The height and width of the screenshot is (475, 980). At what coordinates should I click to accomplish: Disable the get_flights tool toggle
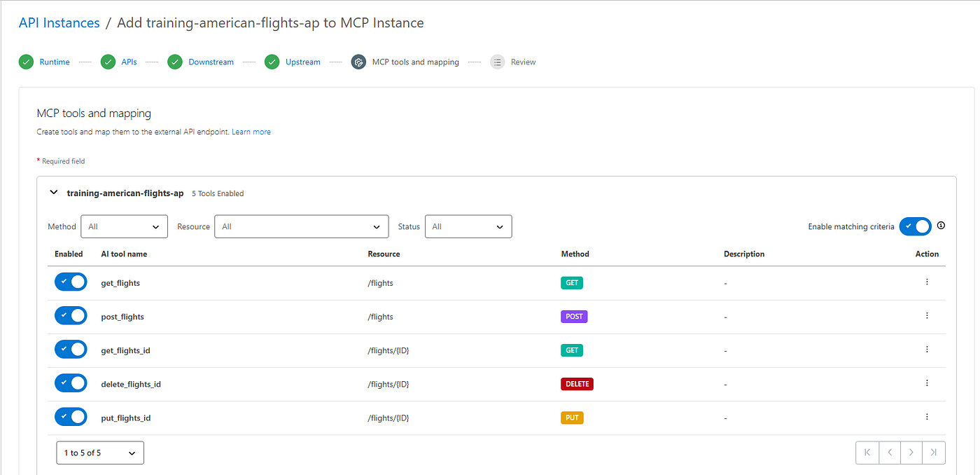tap(71, 282)
